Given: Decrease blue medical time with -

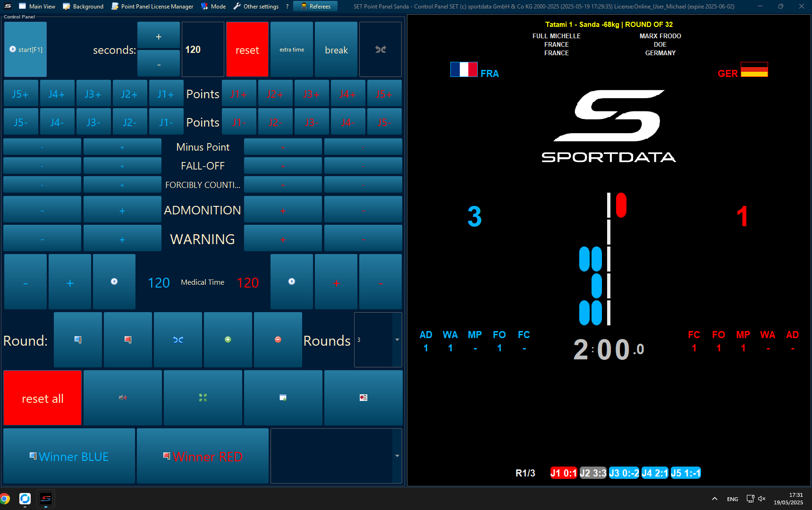Looking at the screenshot, I should click(25, 282).
